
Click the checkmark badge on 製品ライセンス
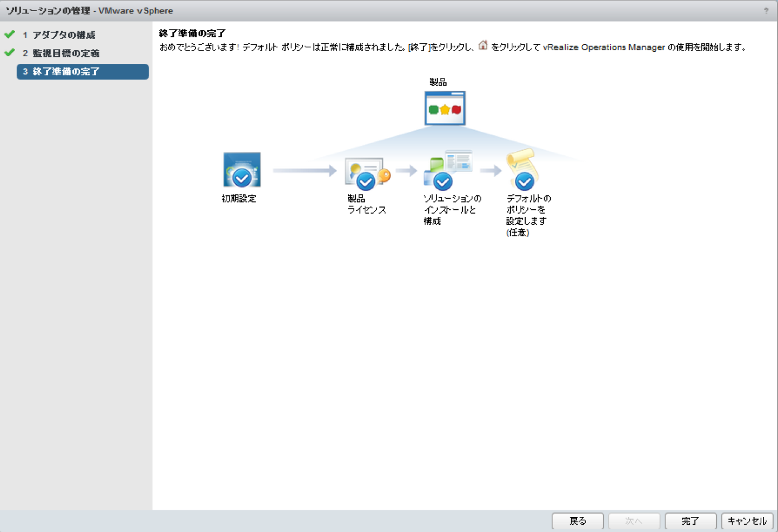pyautogui.click(x=366, y=181)
